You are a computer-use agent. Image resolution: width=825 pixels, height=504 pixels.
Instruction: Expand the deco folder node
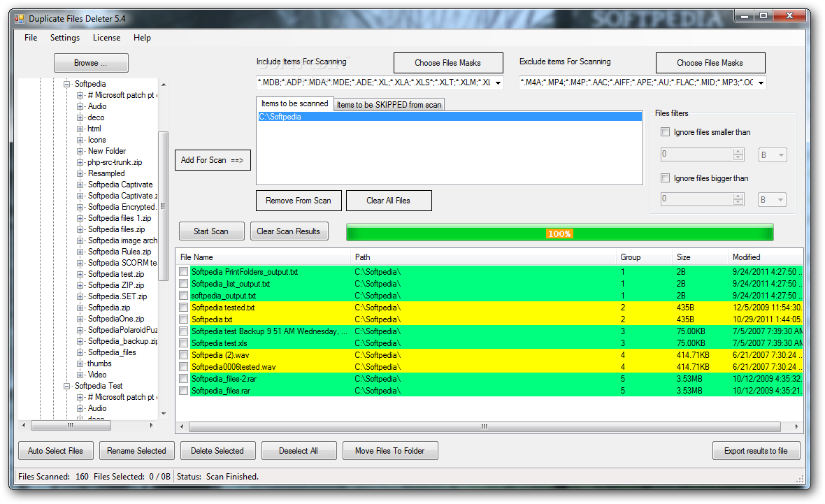tap(80, 118)
